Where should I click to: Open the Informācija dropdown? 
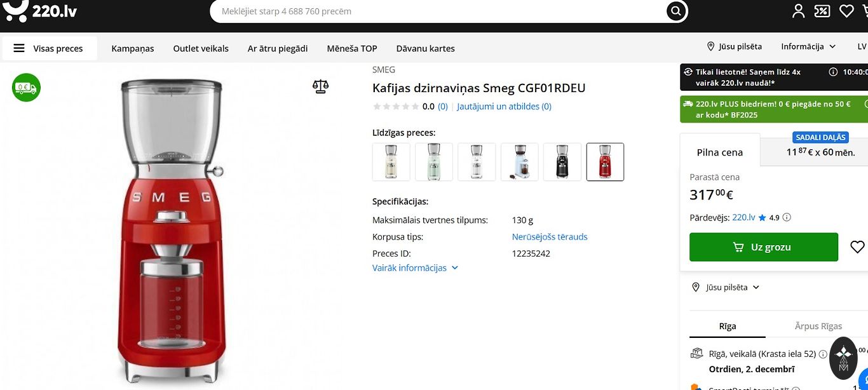coord(808,46)
